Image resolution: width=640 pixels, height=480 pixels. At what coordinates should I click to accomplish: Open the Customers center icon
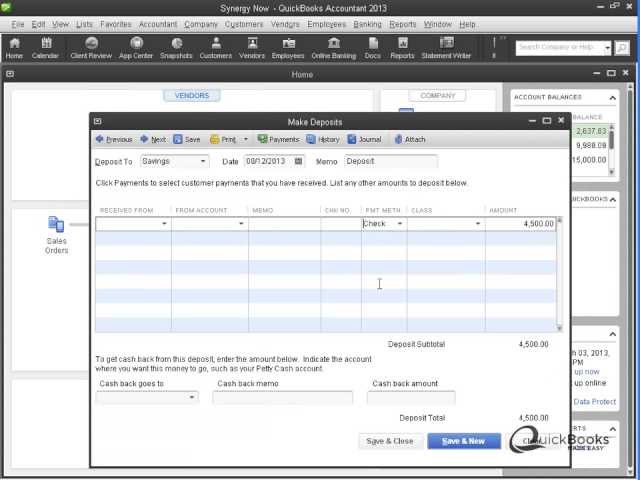(216, 48)
